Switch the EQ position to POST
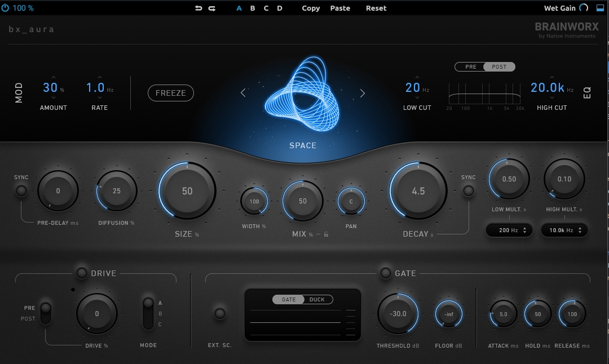 click(x=499, y=66)
